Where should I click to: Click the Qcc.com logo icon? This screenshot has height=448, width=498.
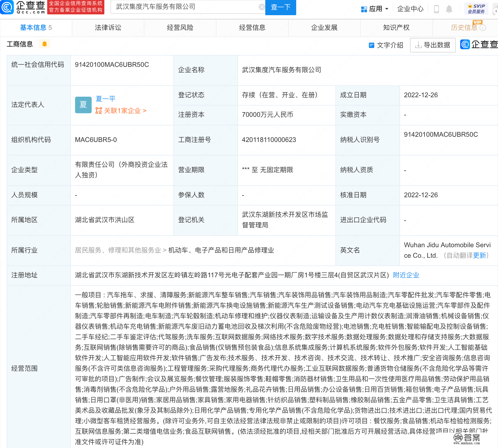tap(7, 7)
